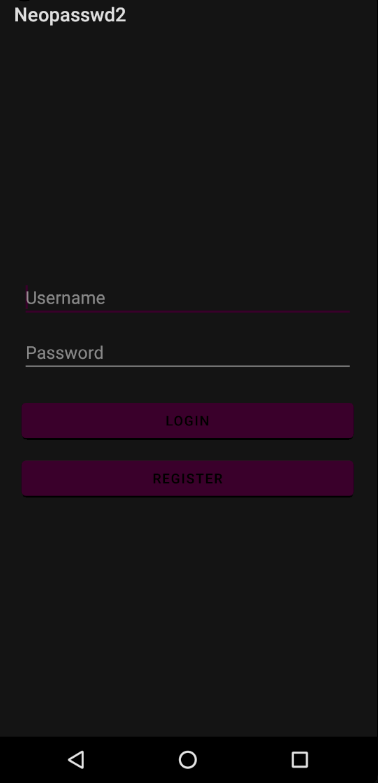
Task: Open recent apps via square icon
Action: point(300,760)
